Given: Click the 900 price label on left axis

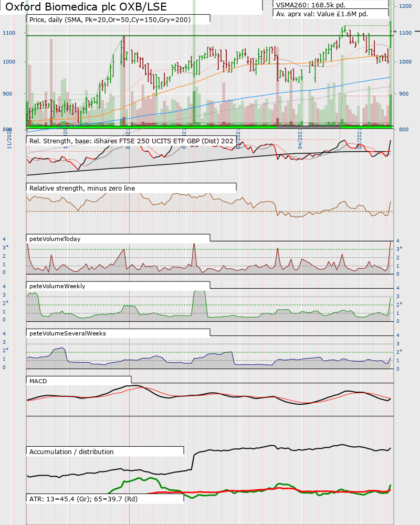Looking at the screenshot, I should [8, 94].
